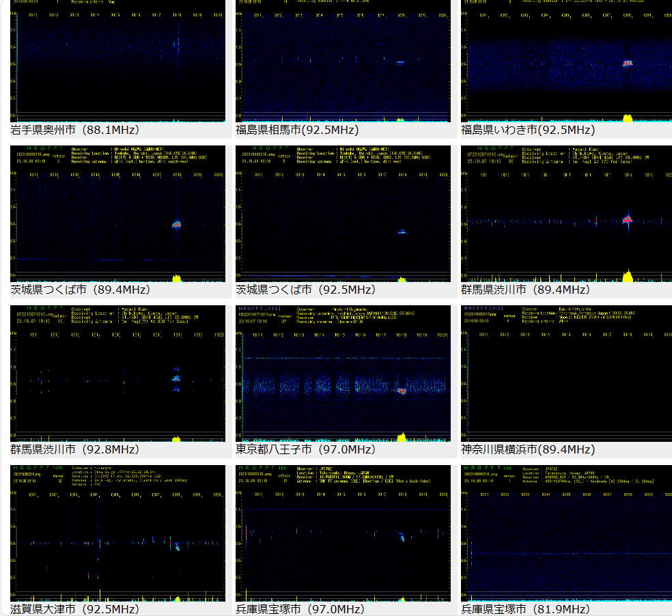The height and width of the screenshot is (616, 672).
Task: Open the 福島県相馬市 92.5MHz spectrogram image
Action: pyautogui.click(x=343, y=61)
